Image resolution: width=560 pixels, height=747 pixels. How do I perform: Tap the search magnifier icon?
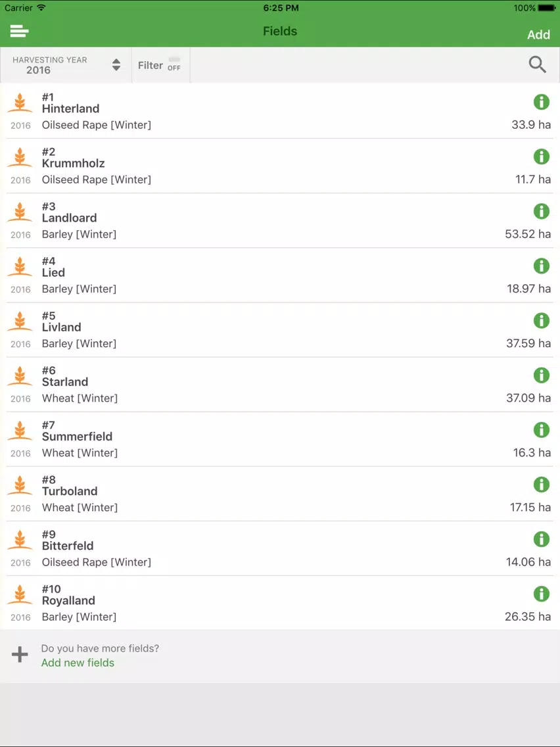[538, 64]
